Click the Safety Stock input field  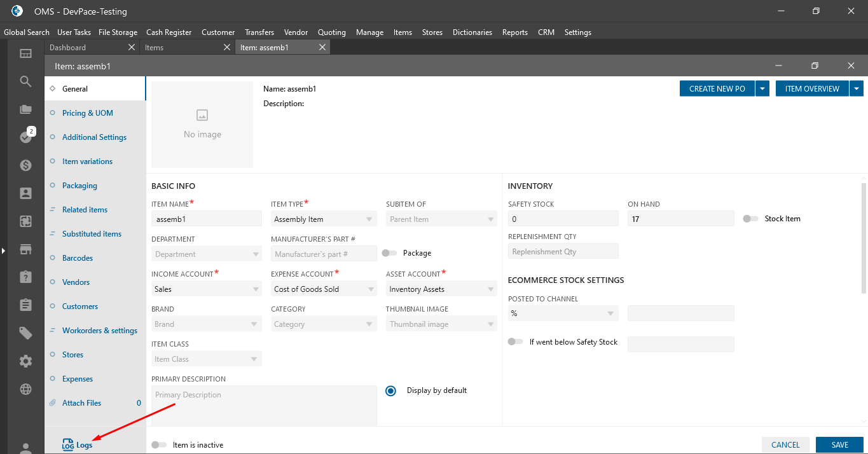pos(563,219)
